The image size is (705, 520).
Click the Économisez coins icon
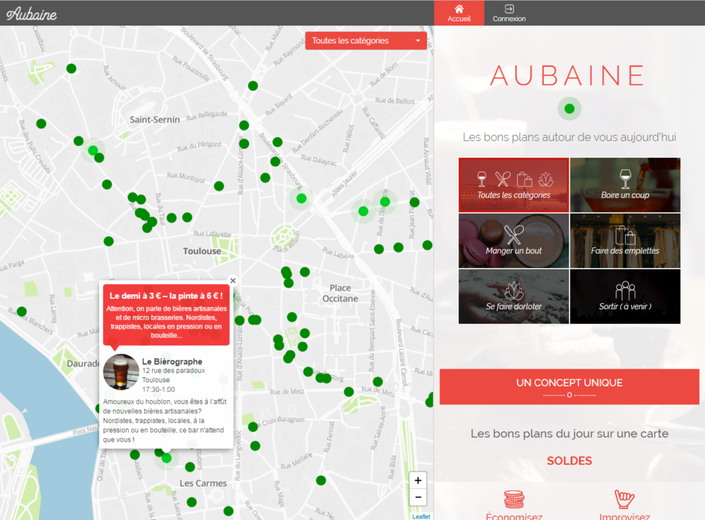pyautogui.click(x=514, y=498)
